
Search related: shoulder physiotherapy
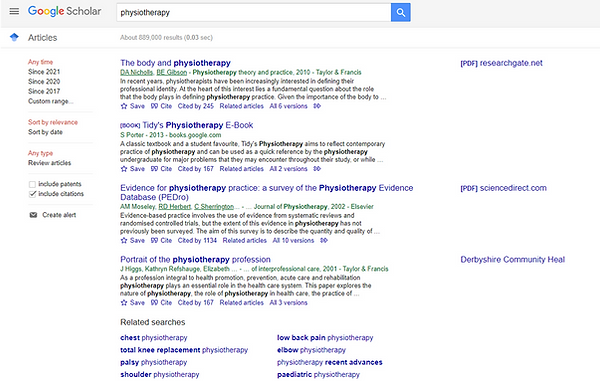[x=160, y=374]
